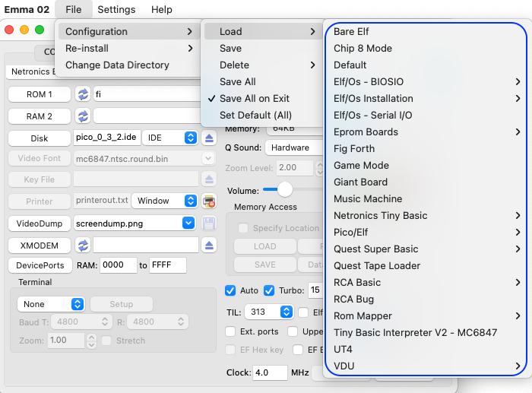
Task: Expand the Eprom Boards submenu
Action: (x=426, y=132)
